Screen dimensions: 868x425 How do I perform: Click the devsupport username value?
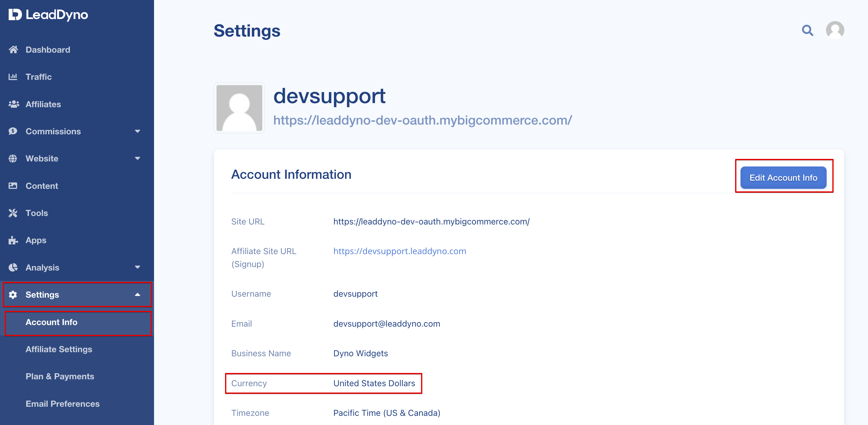point(355,294)
